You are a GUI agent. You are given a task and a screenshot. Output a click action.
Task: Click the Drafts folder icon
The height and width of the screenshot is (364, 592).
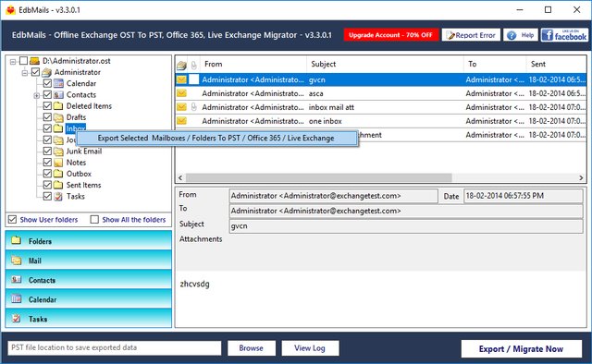tap(58, 117)
